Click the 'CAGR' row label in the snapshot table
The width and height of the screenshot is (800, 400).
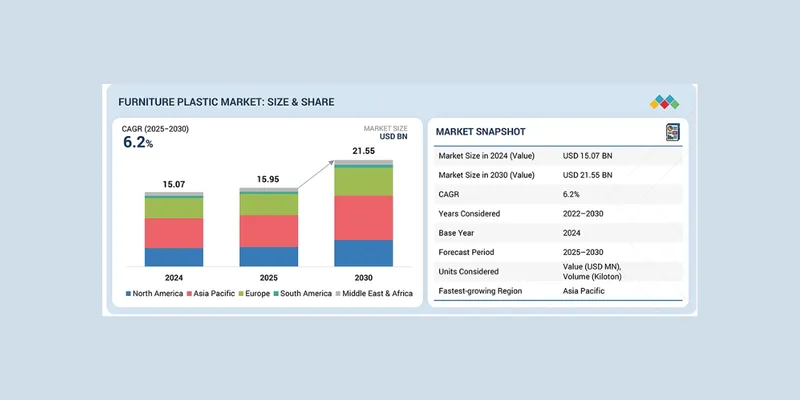tap(449, 194)
